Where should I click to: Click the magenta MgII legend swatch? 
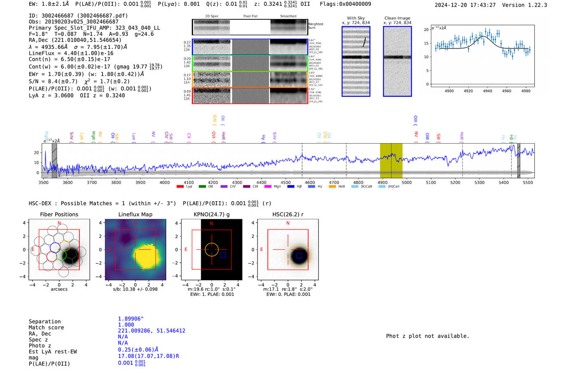coord(268,186)
